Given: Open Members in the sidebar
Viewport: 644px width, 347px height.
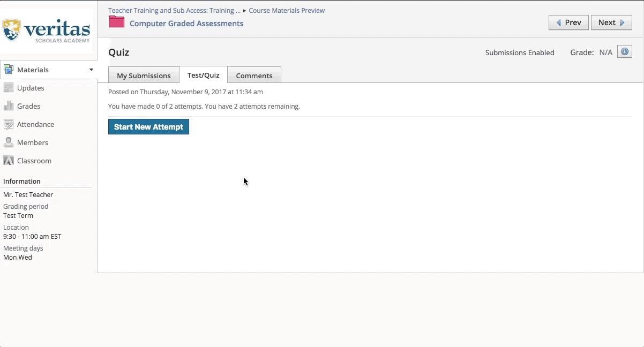Looking at the screenshot, I should point(33,142).
